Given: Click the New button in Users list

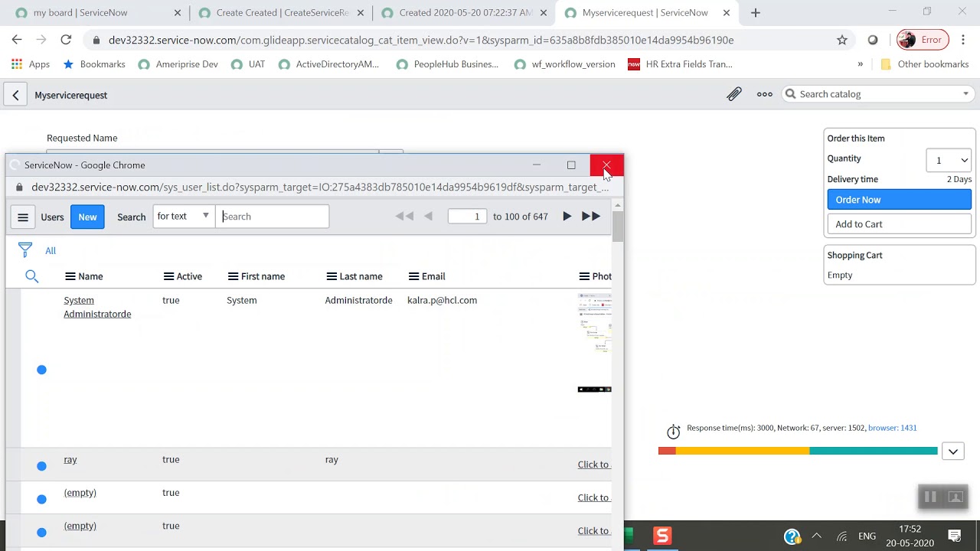Looking at the screenshot, I should 87,217.
